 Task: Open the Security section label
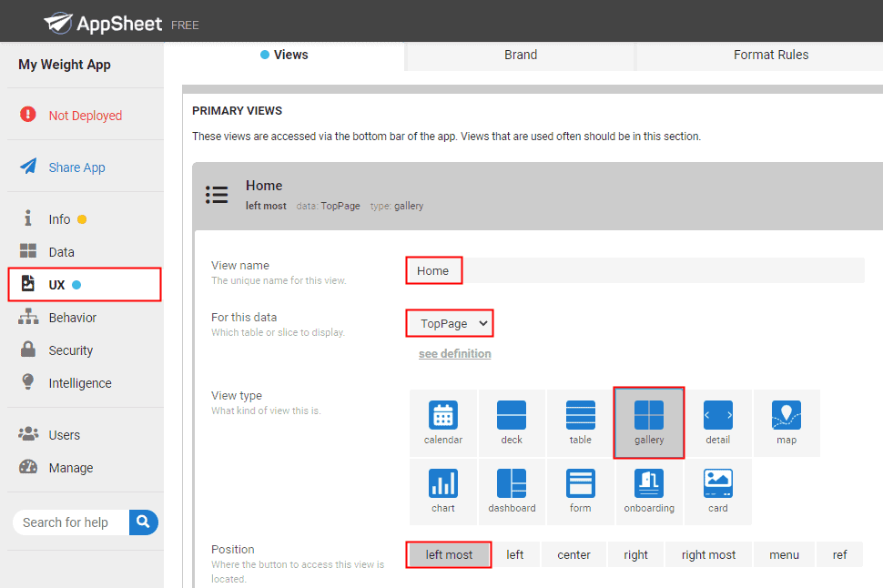tap(70, 350)
